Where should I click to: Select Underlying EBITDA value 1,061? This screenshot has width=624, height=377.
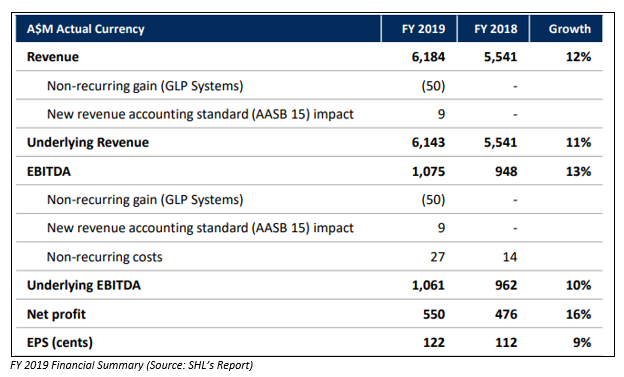428,285
